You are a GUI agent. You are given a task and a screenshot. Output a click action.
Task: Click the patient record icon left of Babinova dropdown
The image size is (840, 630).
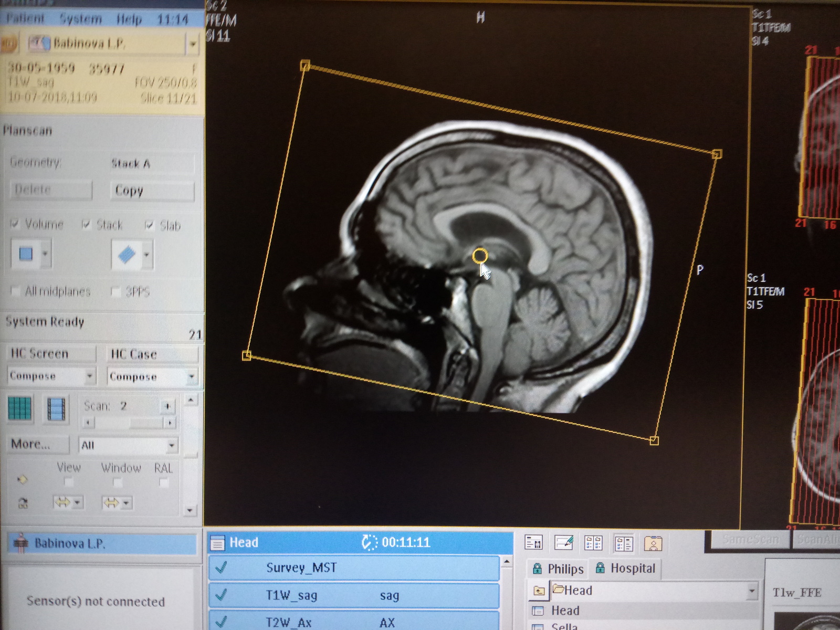(39, 44)
